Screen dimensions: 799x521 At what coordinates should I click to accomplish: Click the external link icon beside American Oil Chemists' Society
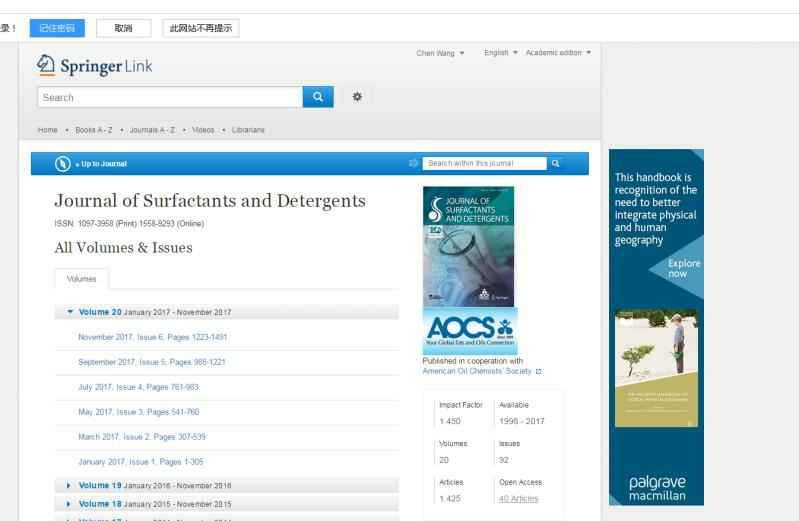(539, 372)
